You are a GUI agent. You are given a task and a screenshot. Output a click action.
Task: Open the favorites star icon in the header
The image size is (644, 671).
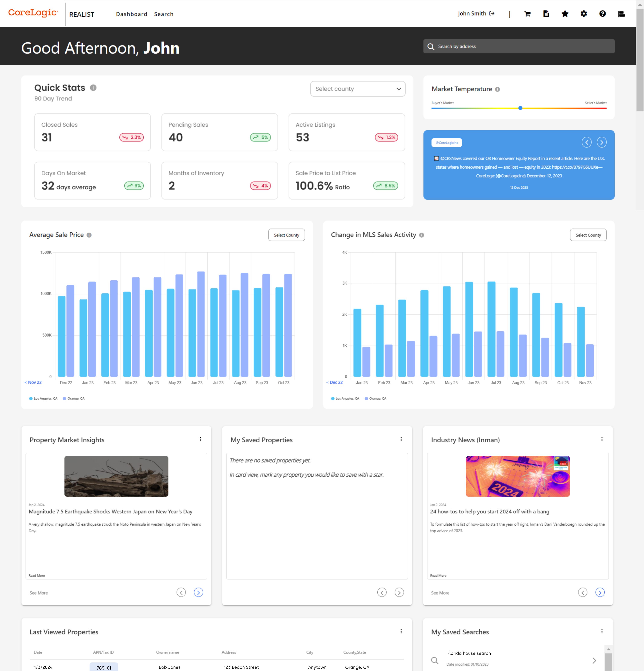(565, 14)
